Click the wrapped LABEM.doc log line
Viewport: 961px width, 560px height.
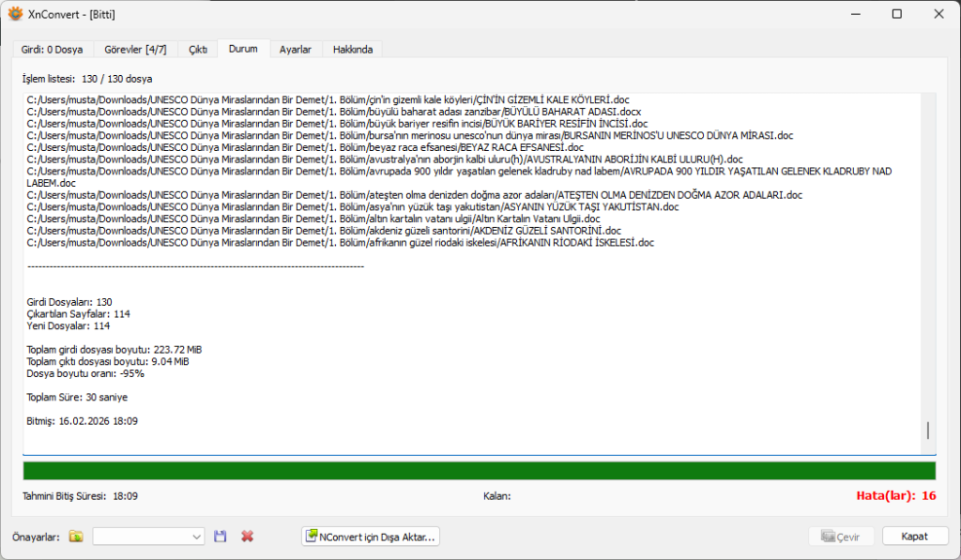point(52,183)
